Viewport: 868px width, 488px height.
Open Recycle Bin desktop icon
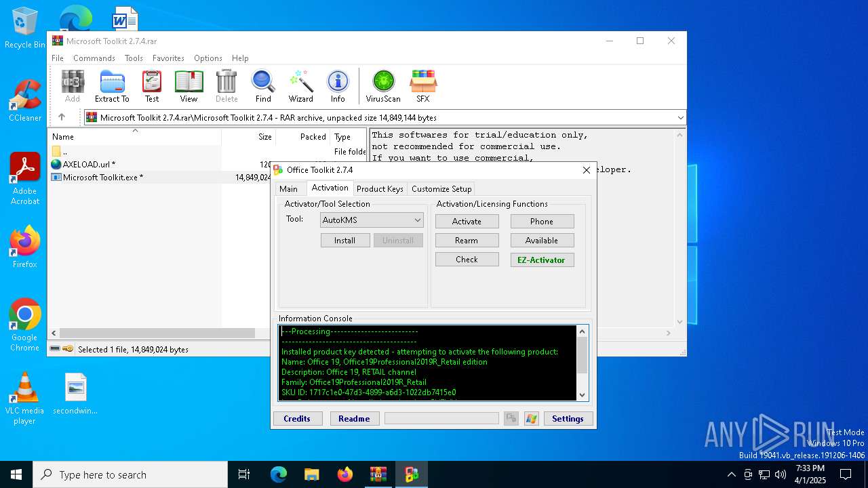(25, 28)
